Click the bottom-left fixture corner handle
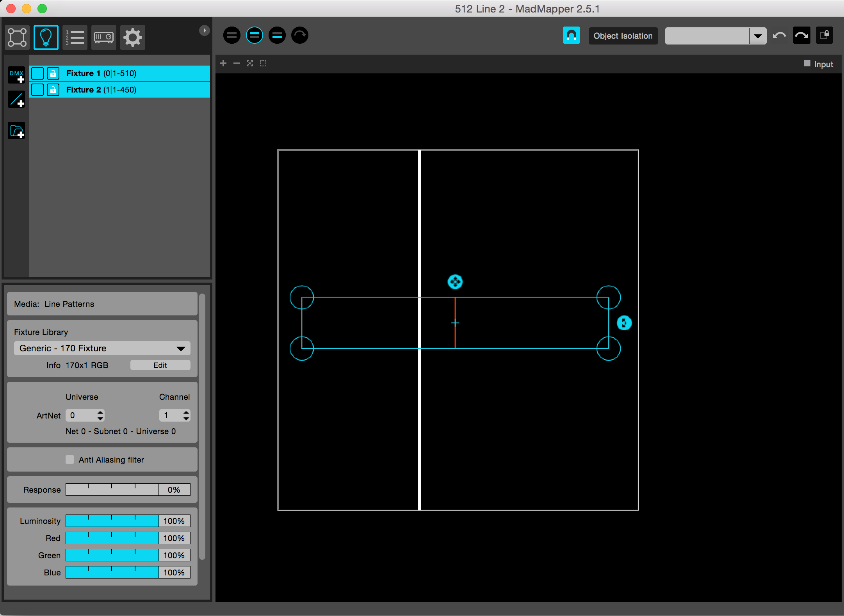 click(302, 349)
